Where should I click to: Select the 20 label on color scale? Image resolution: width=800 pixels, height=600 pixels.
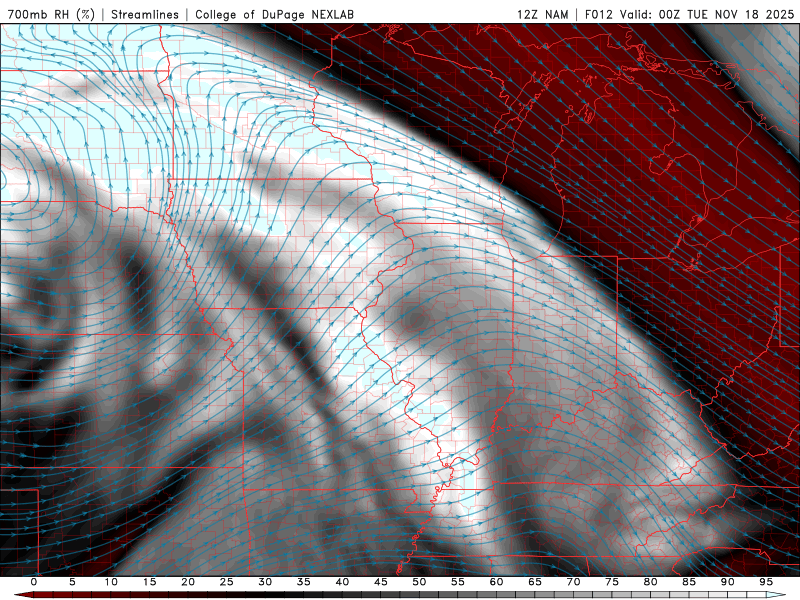pyautogui.click(x=188, y=582)
